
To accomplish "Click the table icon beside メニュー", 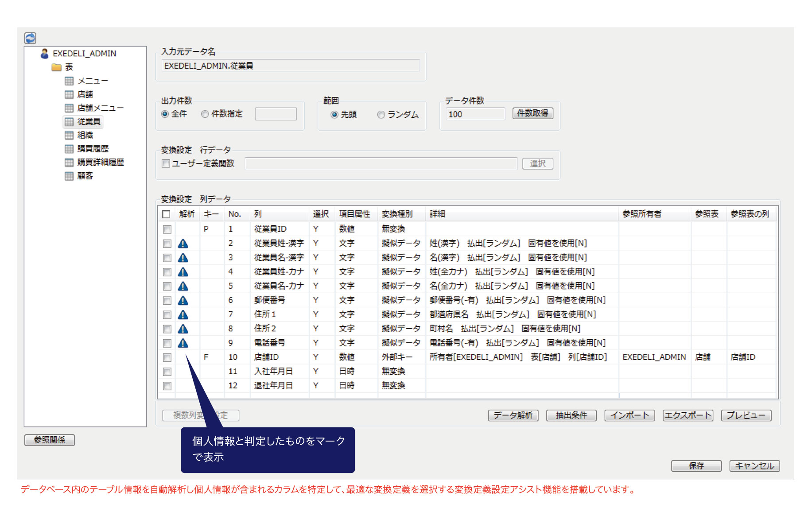I will pyautogui.click(x=69, y=81).
